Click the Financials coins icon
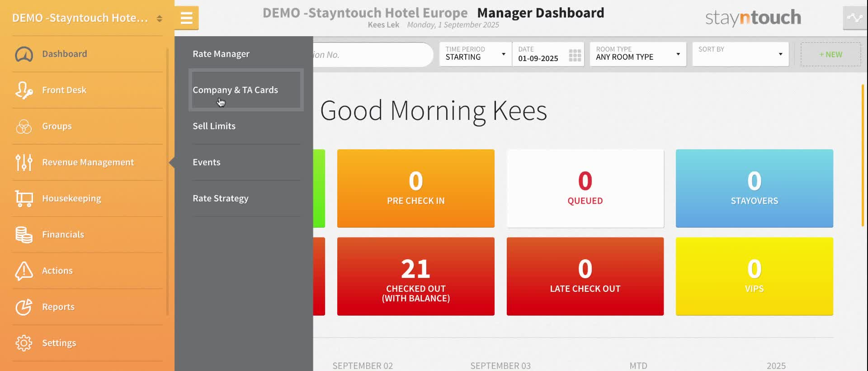The height and width of the screenshot is (371, 868). click(x=24, y=234)
